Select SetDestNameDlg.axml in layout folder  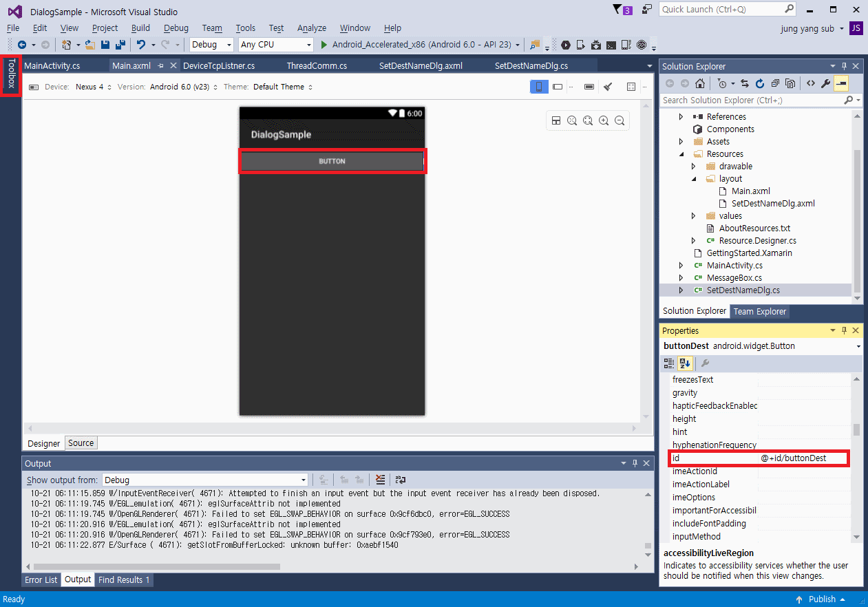tap(773, 204)
